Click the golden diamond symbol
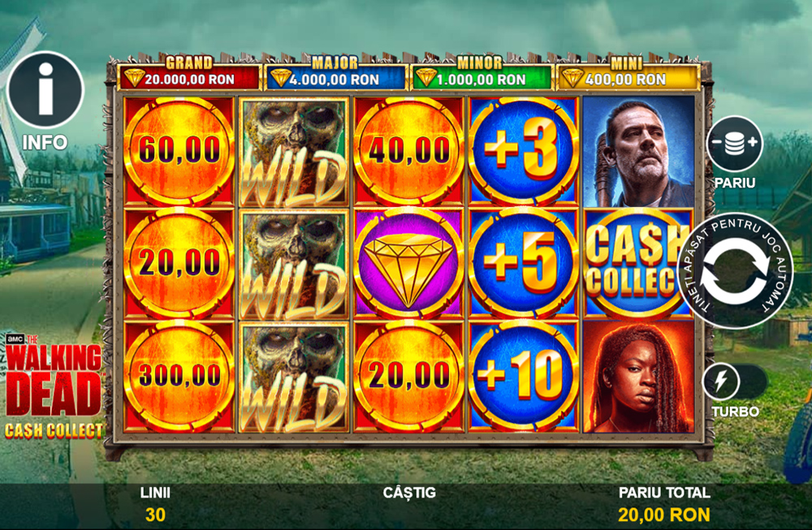 tap(408, 263)
